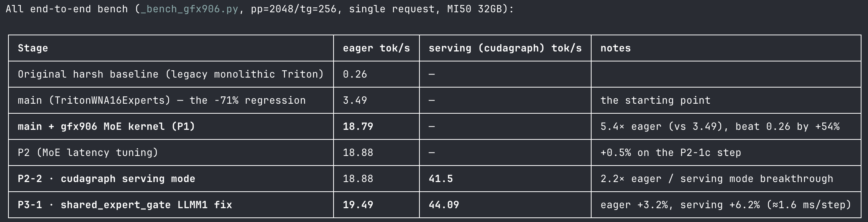
Task: Select the +0.5% on P2-1c step note
Action: 671,152
